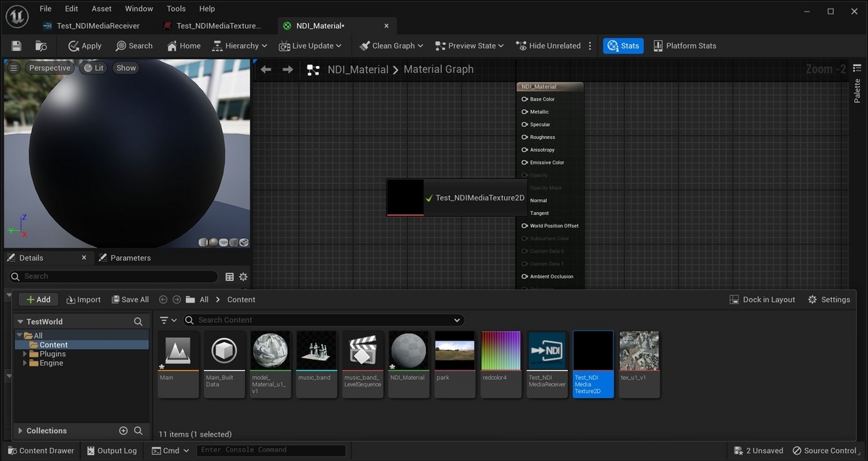Viewport: 868px width, 461px height.
Task: Click the Apply button
Action: pos(85,46)
